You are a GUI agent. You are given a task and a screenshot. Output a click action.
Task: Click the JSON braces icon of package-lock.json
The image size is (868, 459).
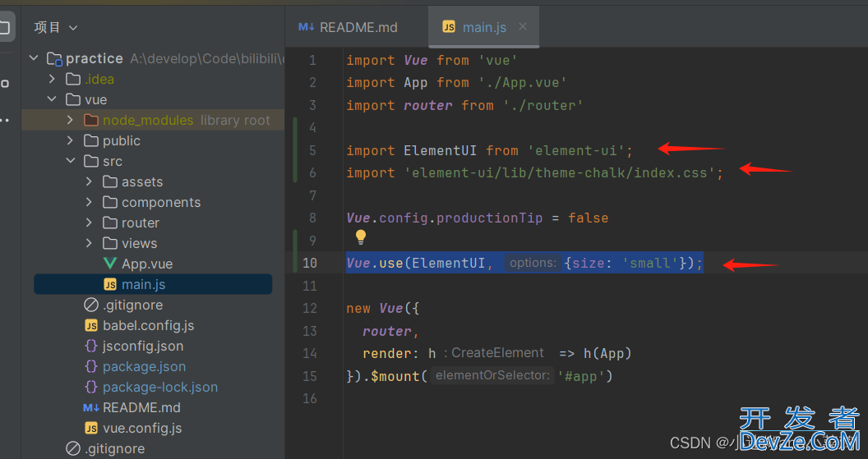91,387
